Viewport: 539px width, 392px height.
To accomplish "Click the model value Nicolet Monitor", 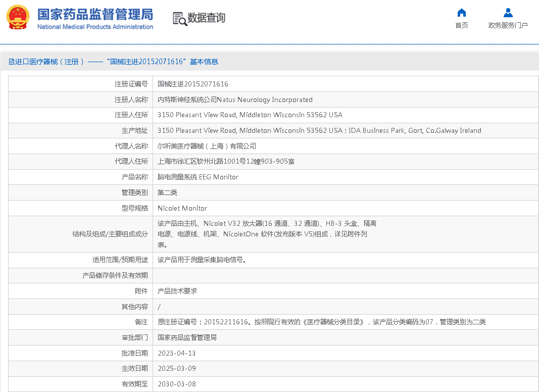I will [182, 208].
